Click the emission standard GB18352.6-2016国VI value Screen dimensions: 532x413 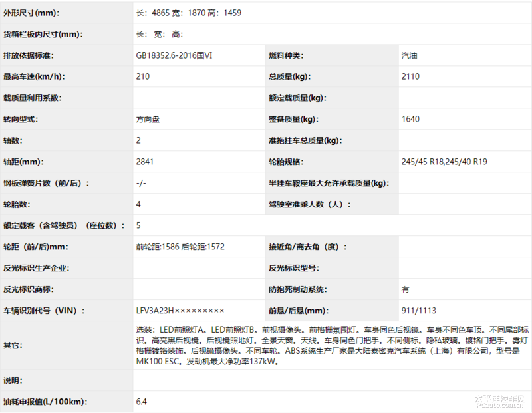[x=174, y=55]
